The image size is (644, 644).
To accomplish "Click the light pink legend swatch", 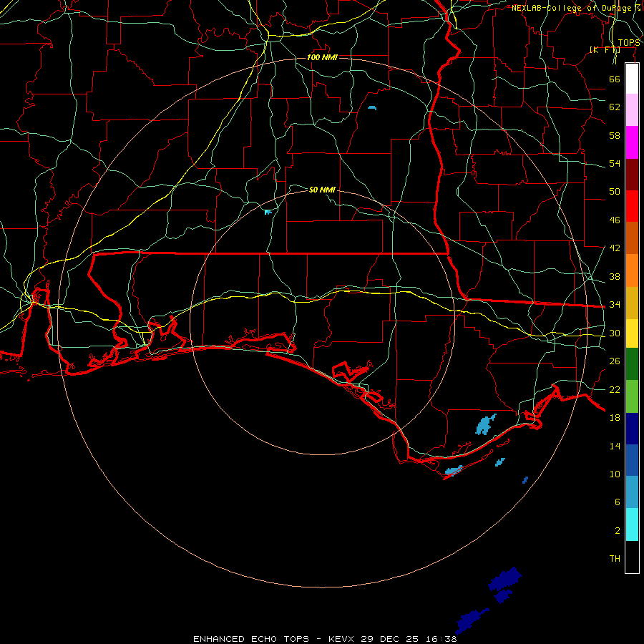I will [x=632, y=110].
